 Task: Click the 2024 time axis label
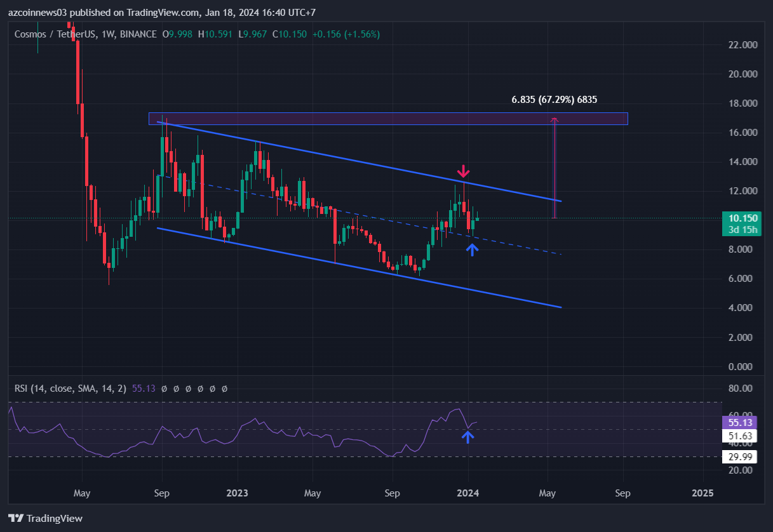pyautogui.click(x=467, y=493)
